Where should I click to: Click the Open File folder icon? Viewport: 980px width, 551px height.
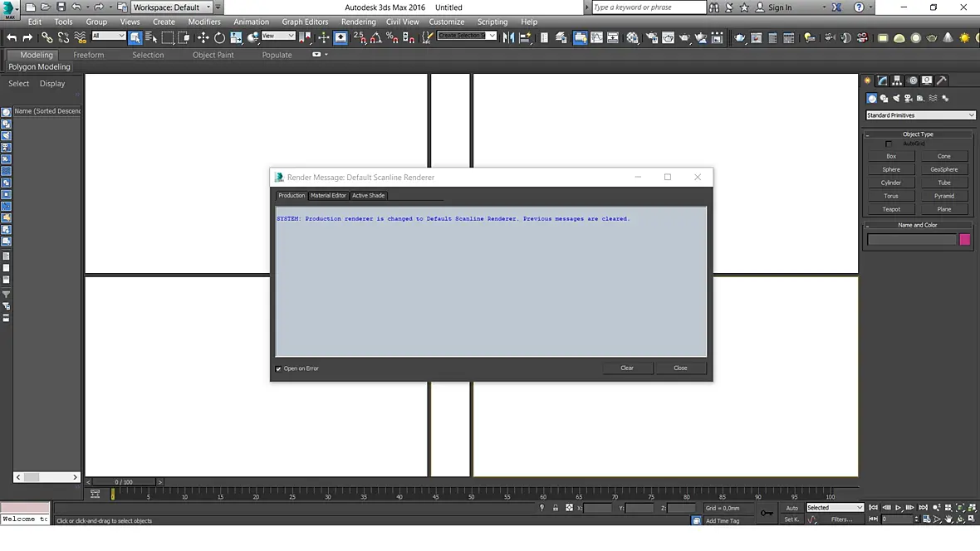pos(45,7)
